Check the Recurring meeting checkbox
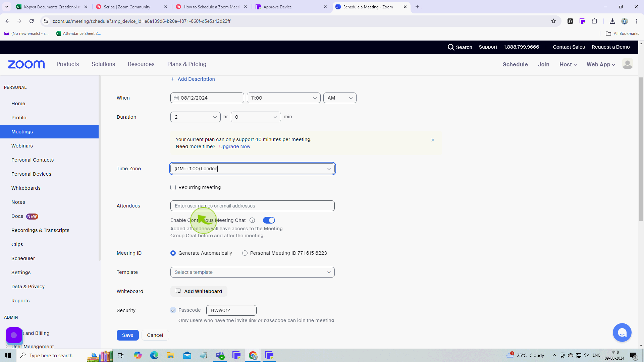Image resolution: width=644 pixels, height=362 pixels. pos(173,187)
